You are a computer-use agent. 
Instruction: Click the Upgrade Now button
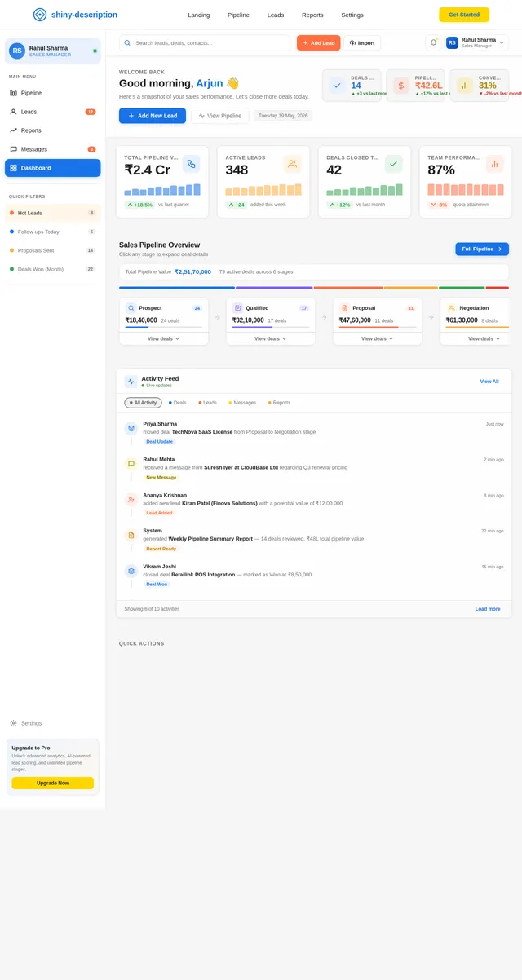click(x=52, y=783)
